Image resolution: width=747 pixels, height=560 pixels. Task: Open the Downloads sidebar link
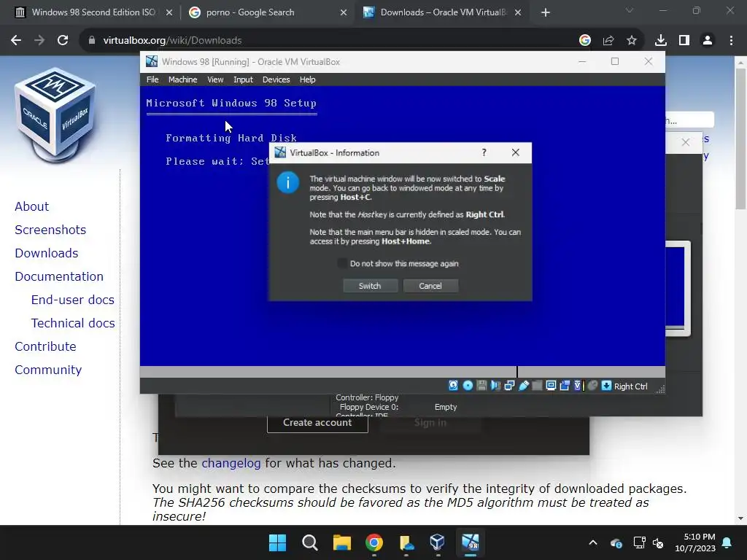[x=46, y=253]
